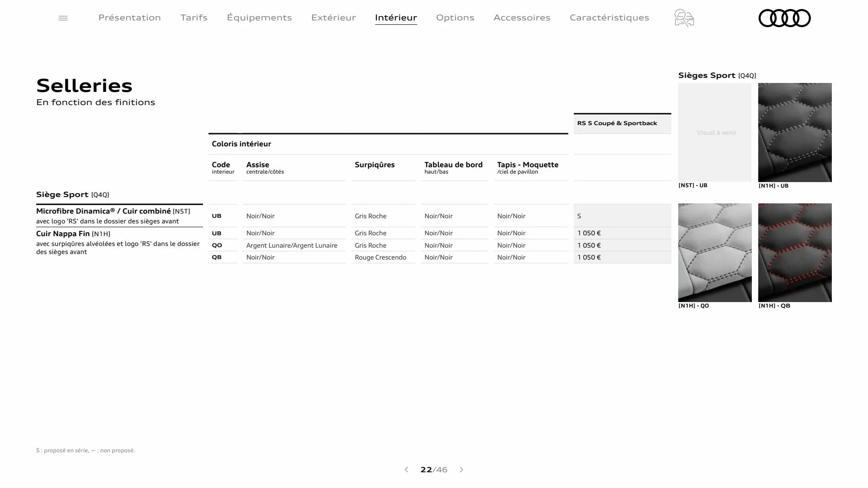
Task: Click the 1 050 € price in QB row
Action: (589, 257)
